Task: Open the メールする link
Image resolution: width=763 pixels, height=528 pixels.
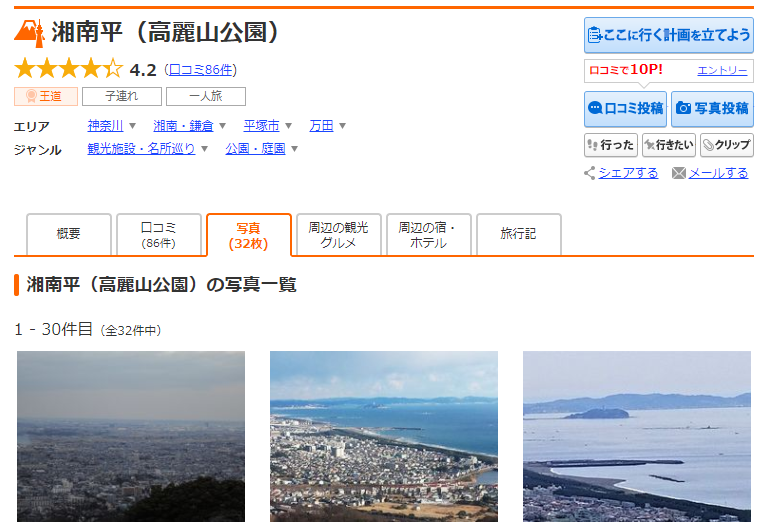Action: (718, 173)
